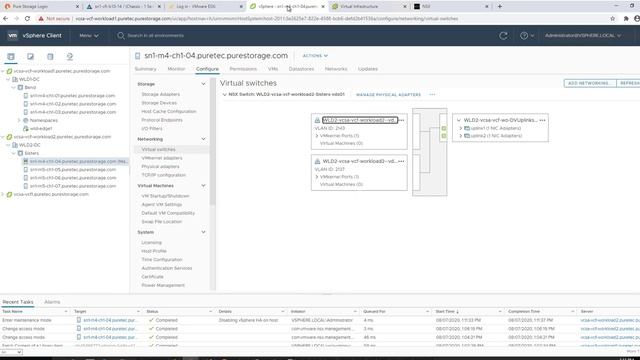Collapse the System configure section
This screenshot has width=640, height=360.
[x=203, y=232]
